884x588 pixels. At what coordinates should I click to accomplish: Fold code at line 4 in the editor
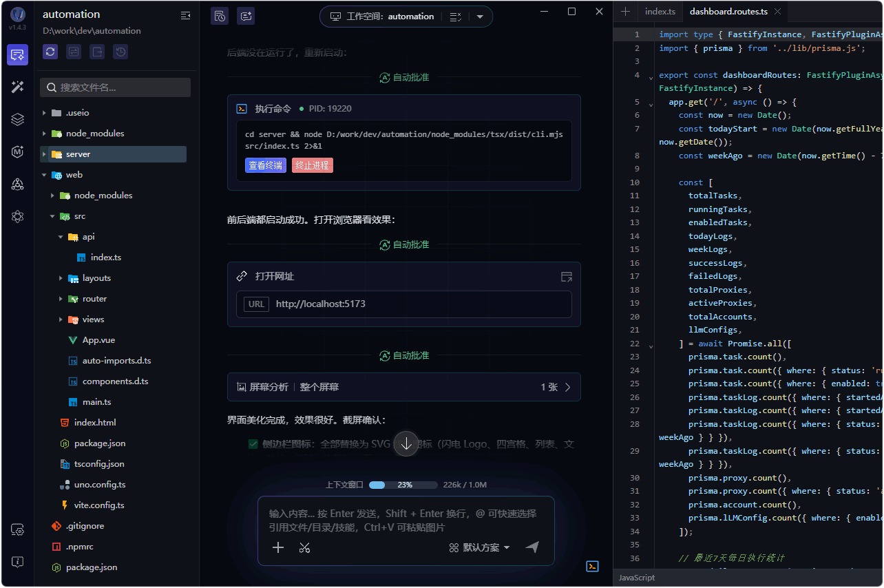[651, 77]
